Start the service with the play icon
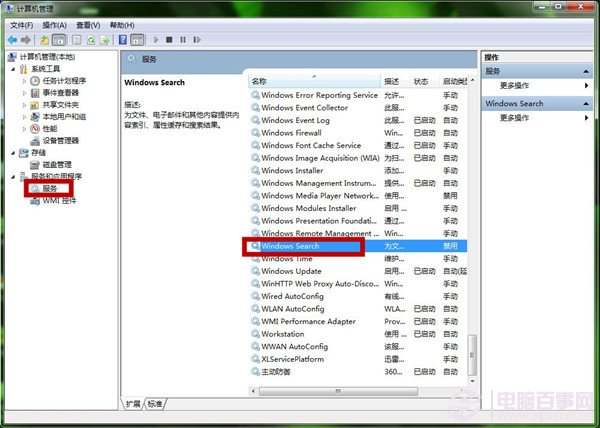Screen dimensions: 600x428 [x=156, y=40]
